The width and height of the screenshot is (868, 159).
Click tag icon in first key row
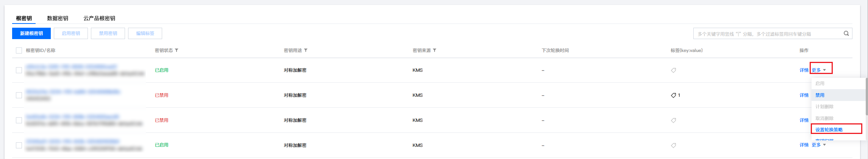tap(673, 70)
